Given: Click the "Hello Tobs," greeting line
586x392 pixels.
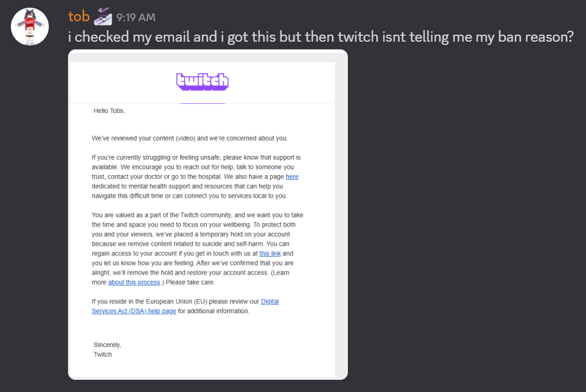Looking at the screenshot, I should [x=109, y=110].
